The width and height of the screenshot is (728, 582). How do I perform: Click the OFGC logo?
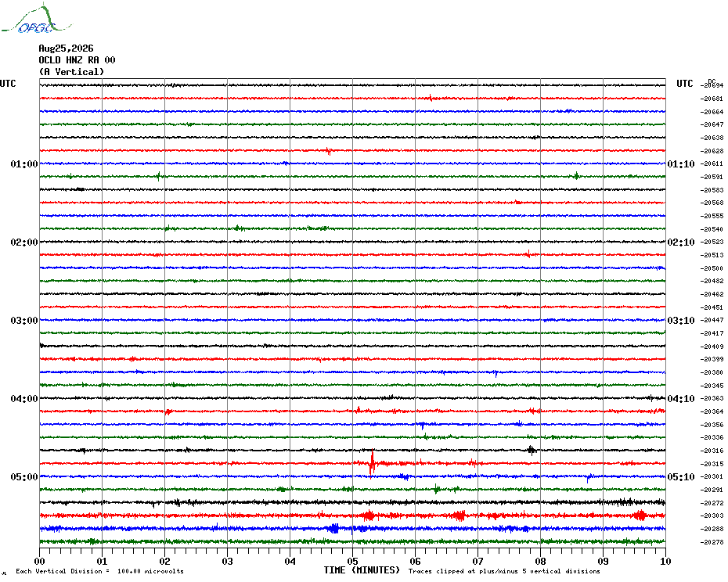(37, 19)
